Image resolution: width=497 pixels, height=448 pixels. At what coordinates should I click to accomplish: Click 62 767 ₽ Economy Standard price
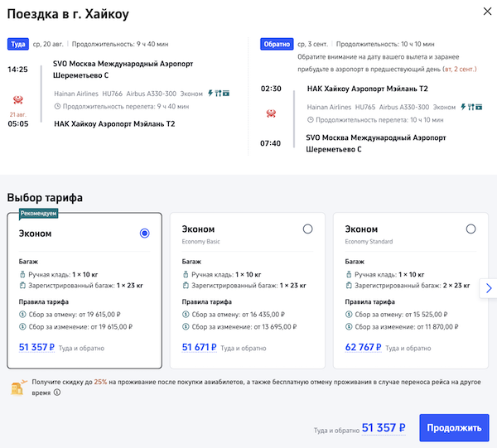[369, 348]
